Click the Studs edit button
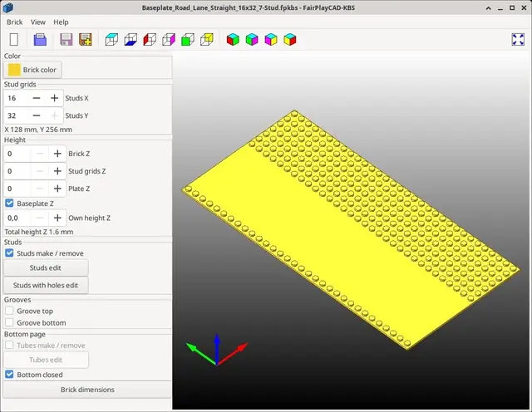 46,268
